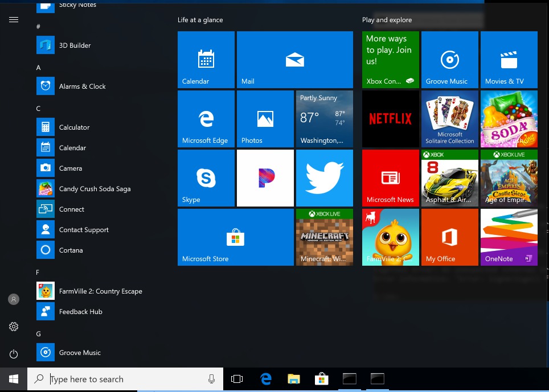Click the 'C' letter group header
The image size is (549, 392).
pos(38,109)
